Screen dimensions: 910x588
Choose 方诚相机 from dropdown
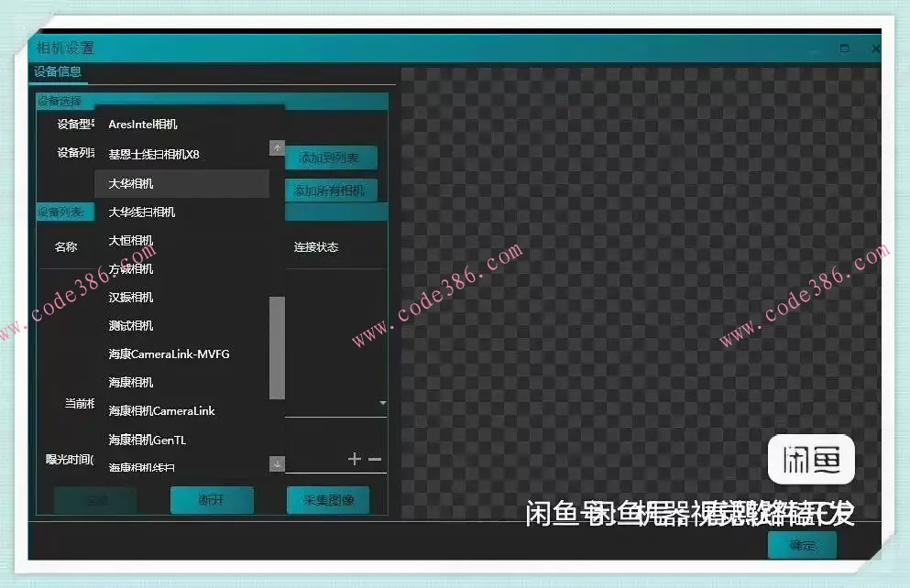[181, 269]
